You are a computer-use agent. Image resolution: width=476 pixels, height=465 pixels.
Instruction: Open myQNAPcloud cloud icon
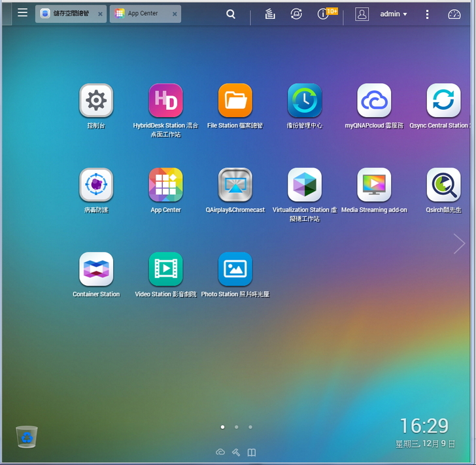point(374,100)
